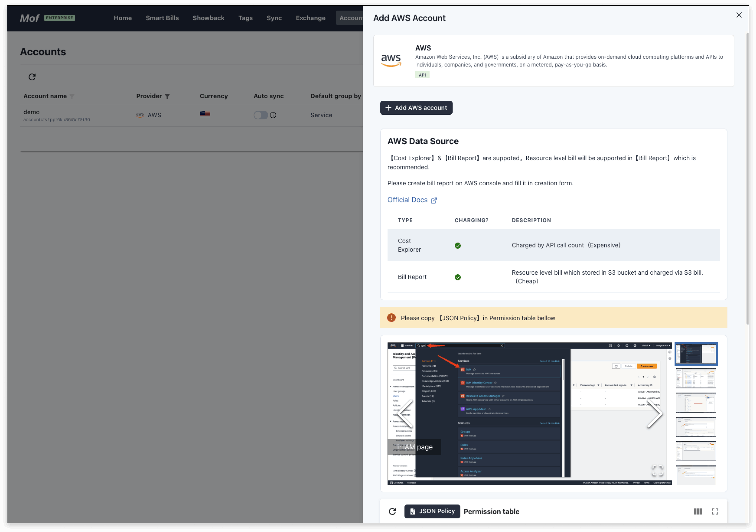Click the US flag currency icon

(x=205, y=114)
